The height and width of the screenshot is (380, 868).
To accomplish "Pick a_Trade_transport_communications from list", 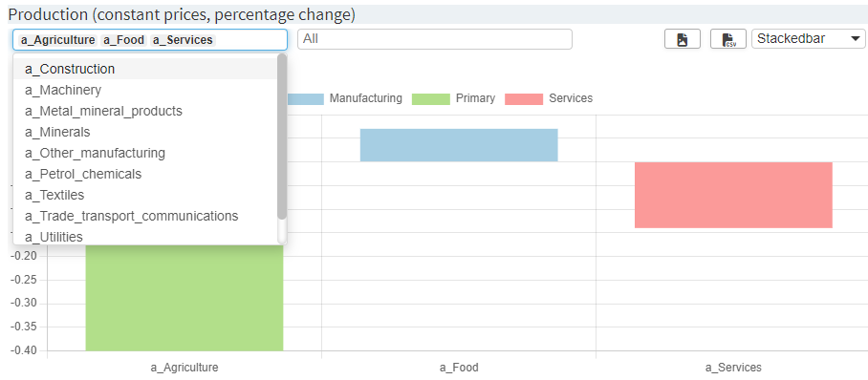I will click(145, 216).
